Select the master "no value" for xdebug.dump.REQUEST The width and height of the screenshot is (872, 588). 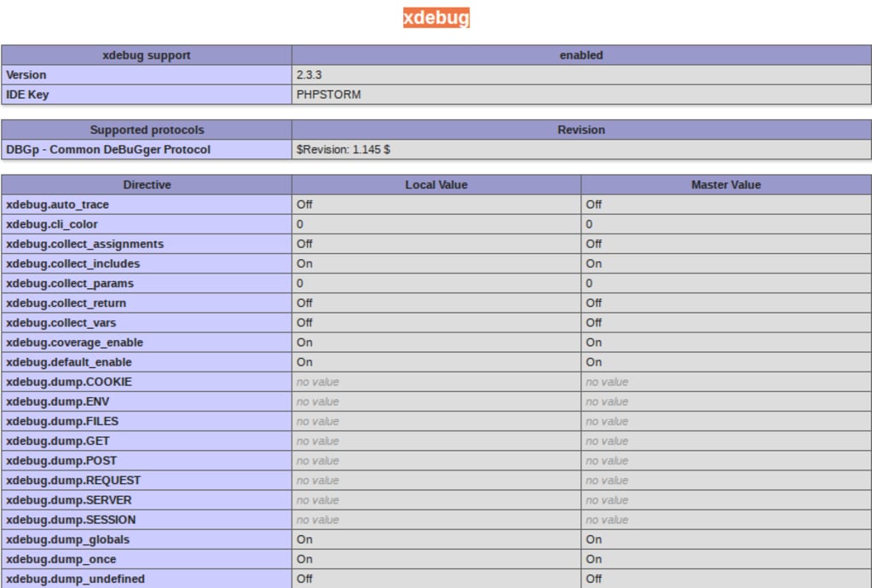coord(607,481)
